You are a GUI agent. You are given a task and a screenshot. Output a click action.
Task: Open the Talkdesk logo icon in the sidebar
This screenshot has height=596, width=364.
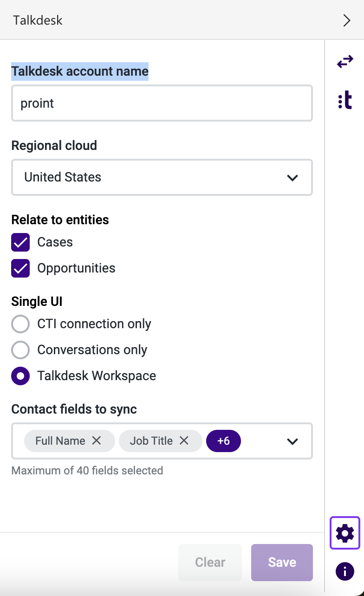tap(345, 101)
